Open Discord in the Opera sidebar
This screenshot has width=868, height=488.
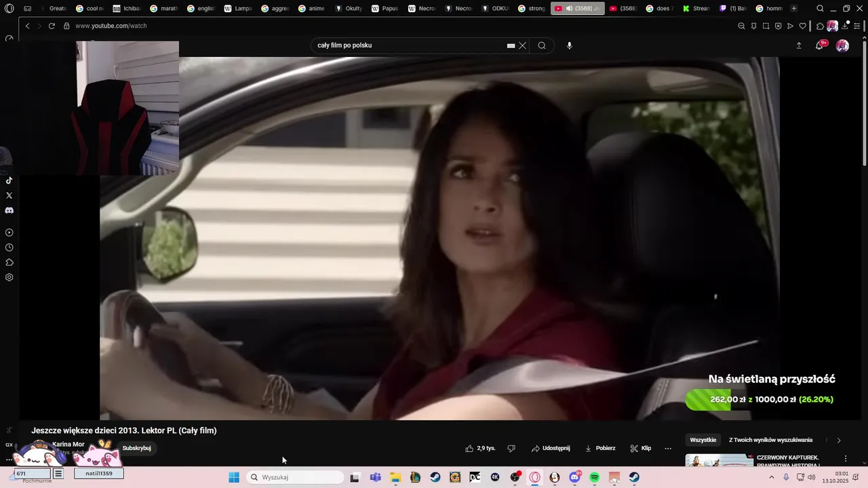(9, 210)
